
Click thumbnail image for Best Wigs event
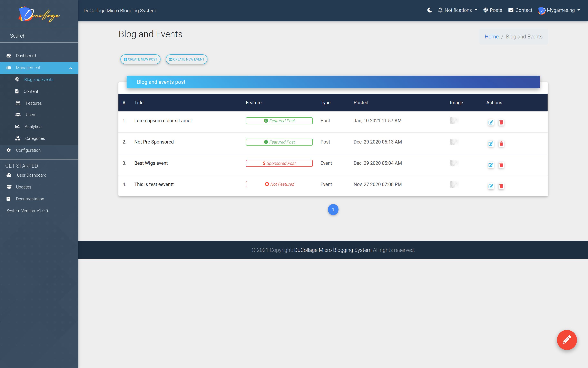[454, 163]
